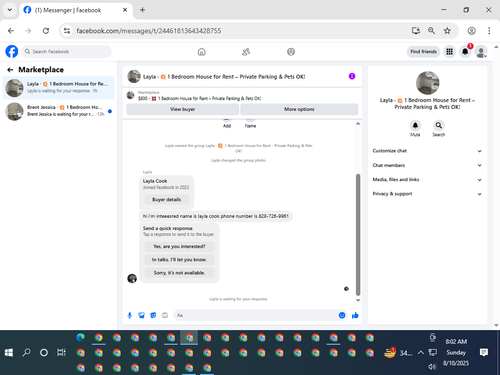Expand Customize chat section

tap(427, 151)
